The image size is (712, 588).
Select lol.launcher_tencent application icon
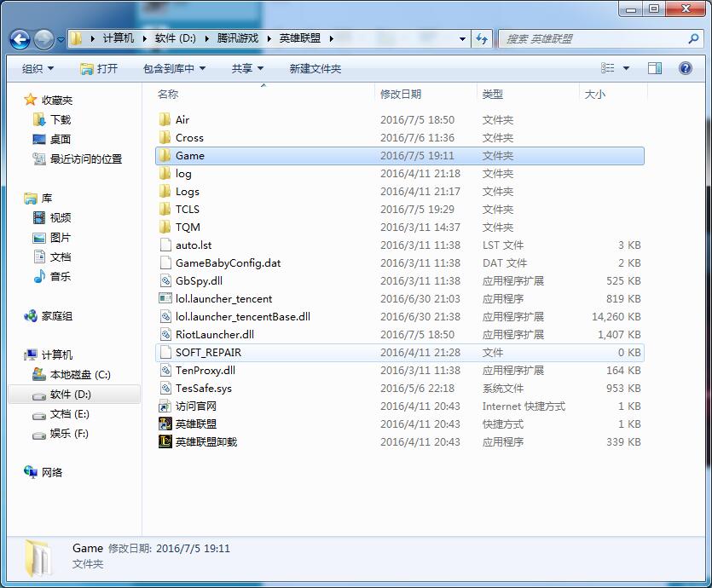pyautogui.click(x=165, y=298)
